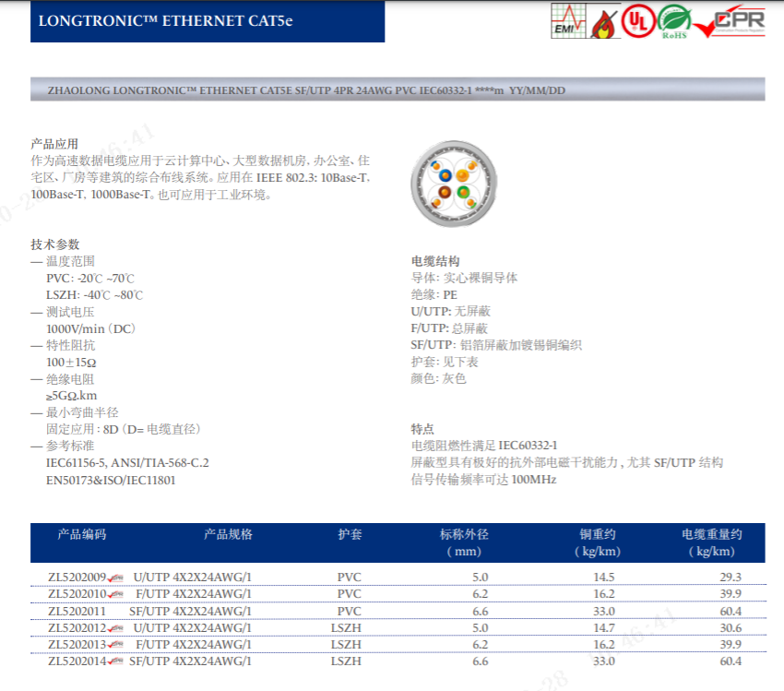This screenshot has width=784, height=691.
Task: Click product code ZL5202013
Action: click(77, 645)
